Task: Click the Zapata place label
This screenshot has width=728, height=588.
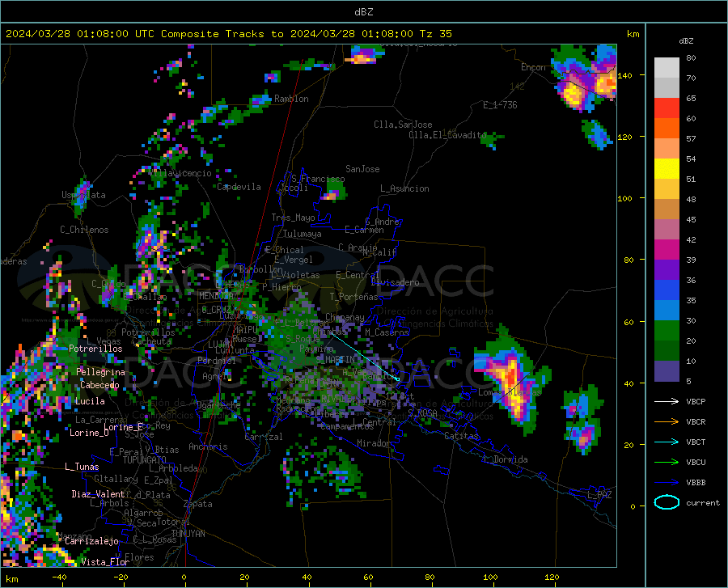Action: 198,504
